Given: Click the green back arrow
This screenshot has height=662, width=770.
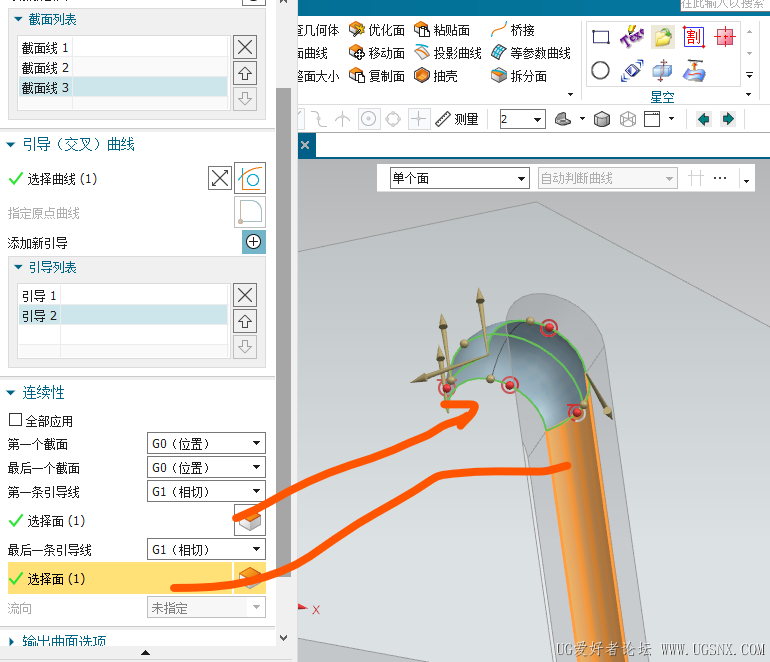Looking at the screenshot, I should coord(704,119).
